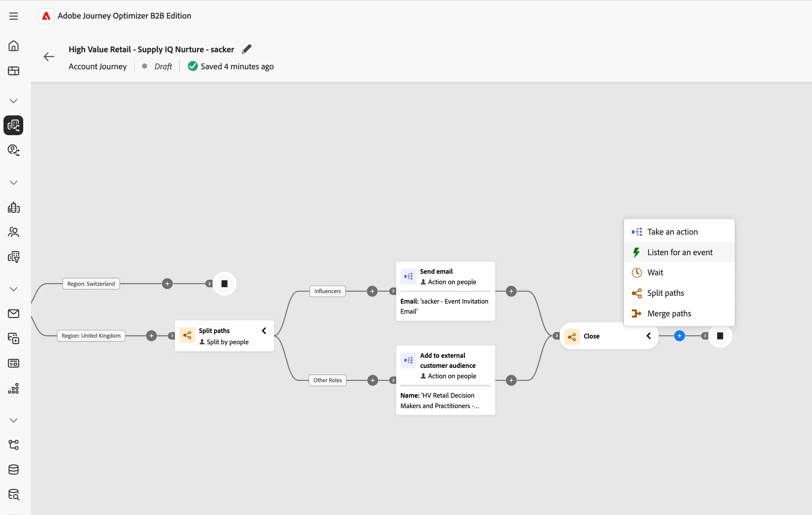
Task: Select the Region: Switzerland path label
Action: [x=91, y=284]
